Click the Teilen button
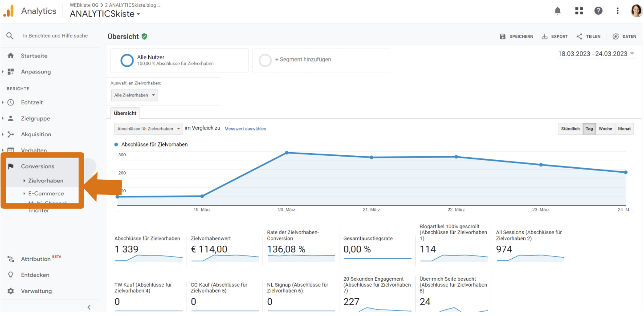Viewport: 644px width, 316px height. coord(588,36)
